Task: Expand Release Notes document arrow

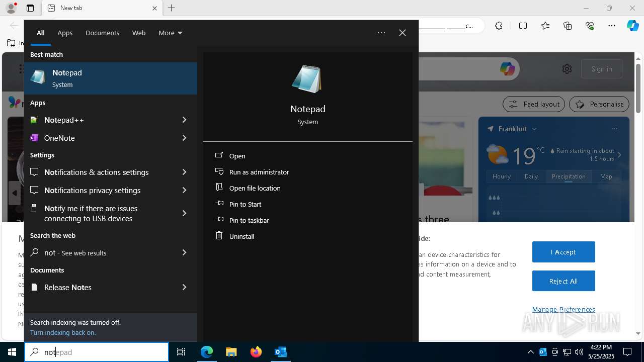Action: click(x=184, y=287)
